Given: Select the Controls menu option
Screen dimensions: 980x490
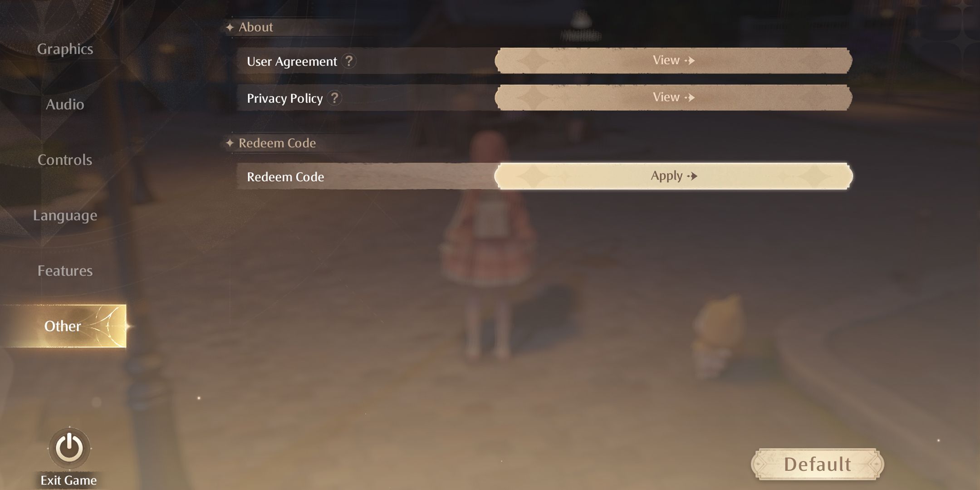Looking at the screenshot, I should click(65, 159).
